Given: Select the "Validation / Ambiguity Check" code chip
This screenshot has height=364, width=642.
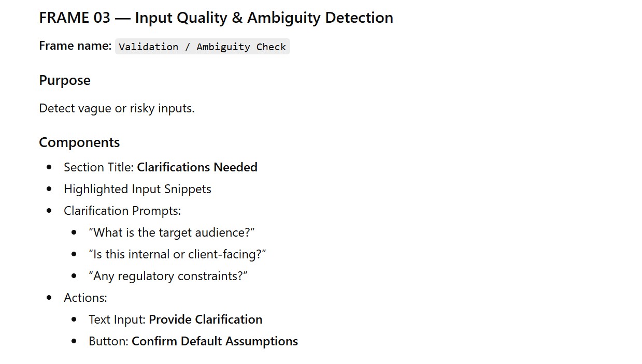Looking at the screenshot, I should 202,47.
